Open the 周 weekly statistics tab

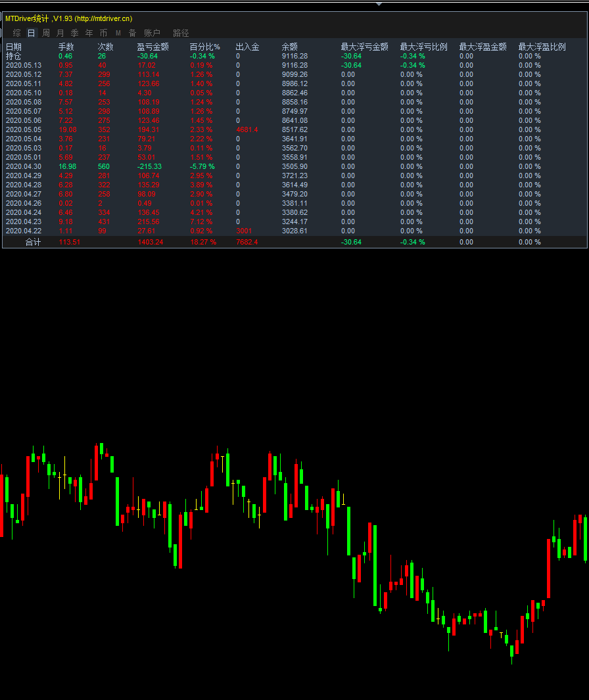coord(46,33)
